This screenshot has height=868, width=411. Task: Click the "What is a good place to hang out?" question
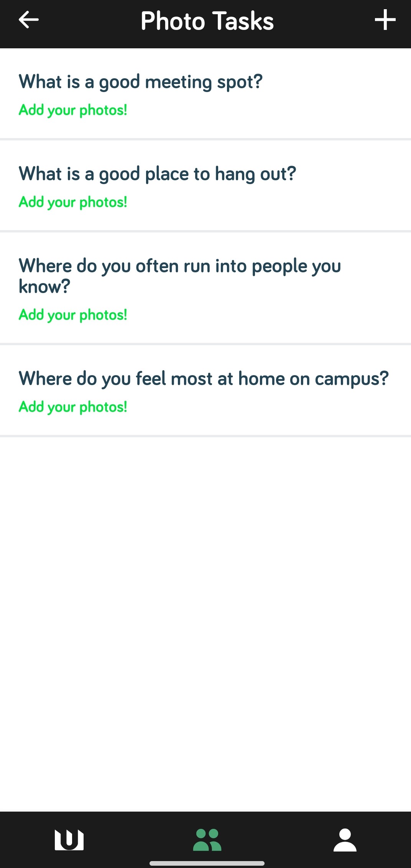click(157, 174)
